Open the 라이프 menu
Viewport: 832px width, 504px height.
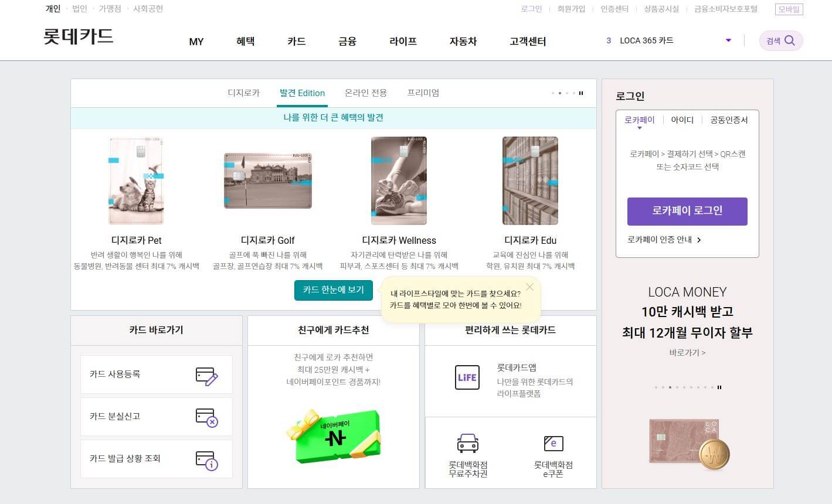(403, 41)
